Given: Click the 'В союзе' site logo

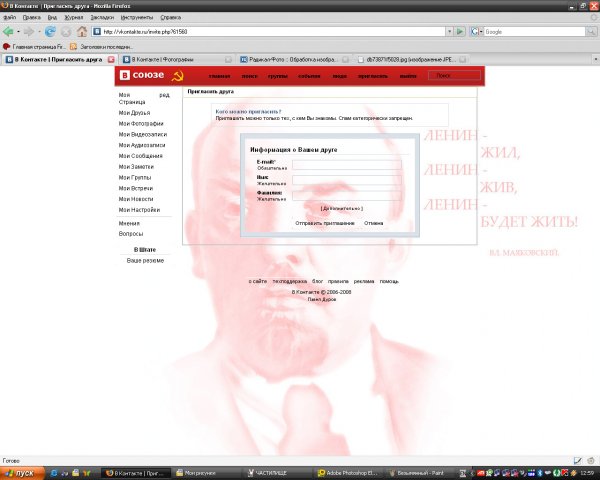Looking at the screenshot, I should coord(142,75).
